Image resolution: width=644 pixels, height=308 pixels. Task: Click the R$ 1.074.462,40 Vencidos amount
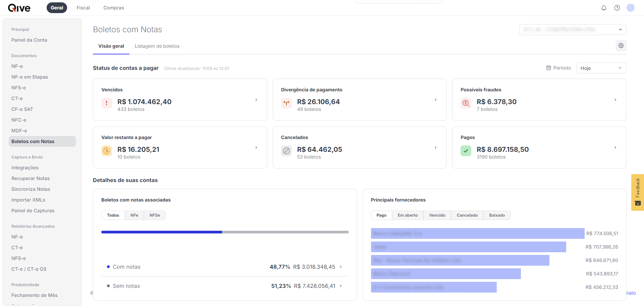click(144, 102)
